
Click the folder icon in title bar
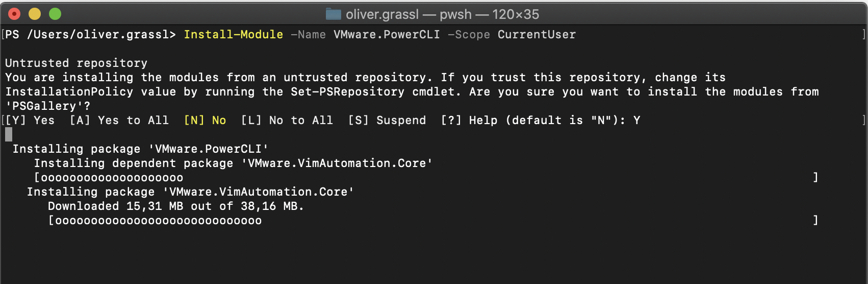pyautogui.click(x=334, y=14)
